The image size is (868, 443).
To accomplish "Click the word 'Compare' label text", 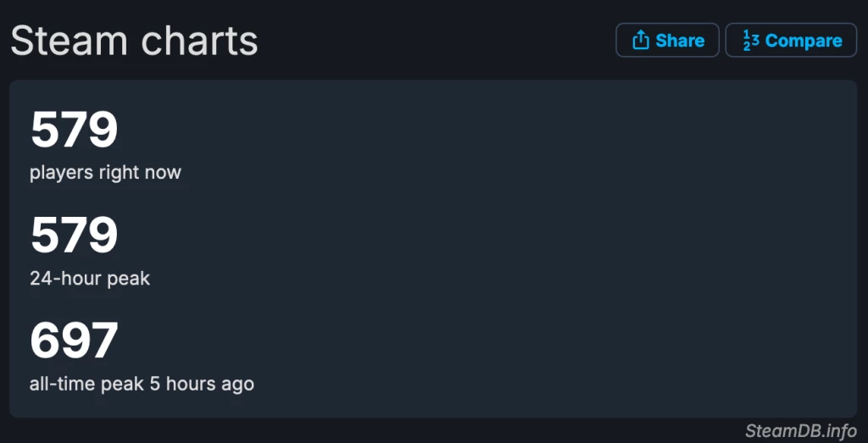I will pyautogui.click(x=804, y=41).
